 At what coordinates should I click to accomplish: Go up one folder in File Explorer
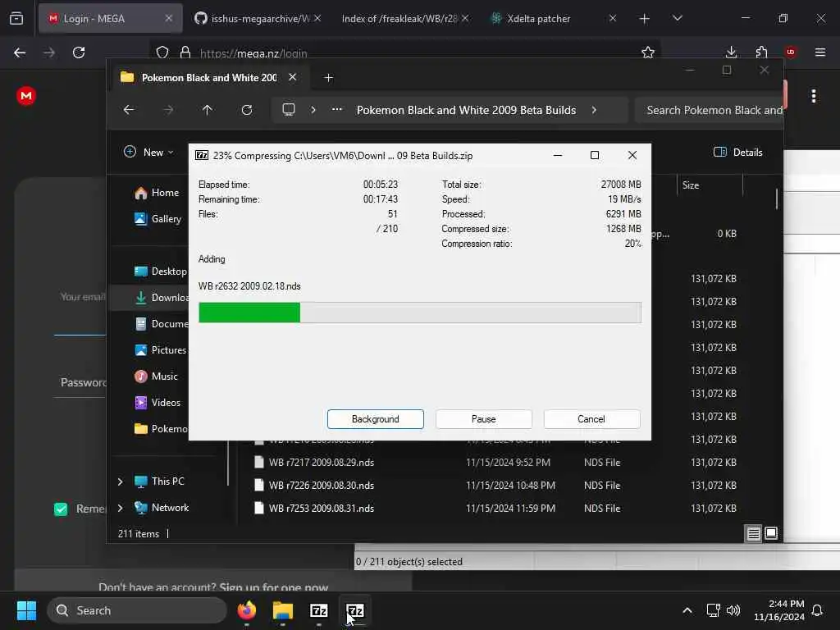coord(208,110)
